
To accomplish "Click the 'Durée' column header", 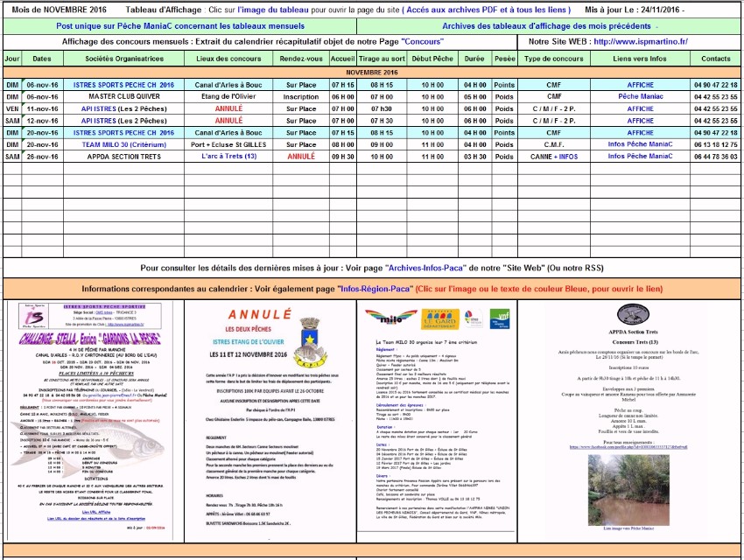I will coord(474,59).
